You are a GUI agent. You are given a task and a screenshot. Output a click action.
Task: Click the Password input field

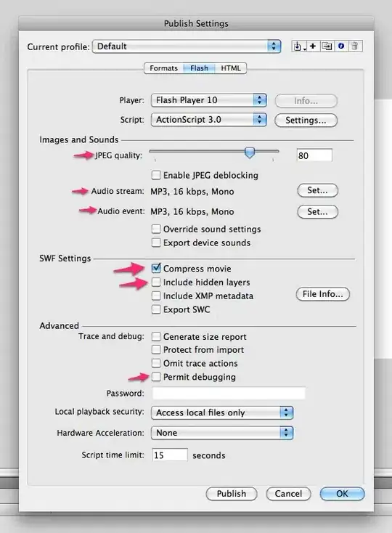[x=229, y=394]
